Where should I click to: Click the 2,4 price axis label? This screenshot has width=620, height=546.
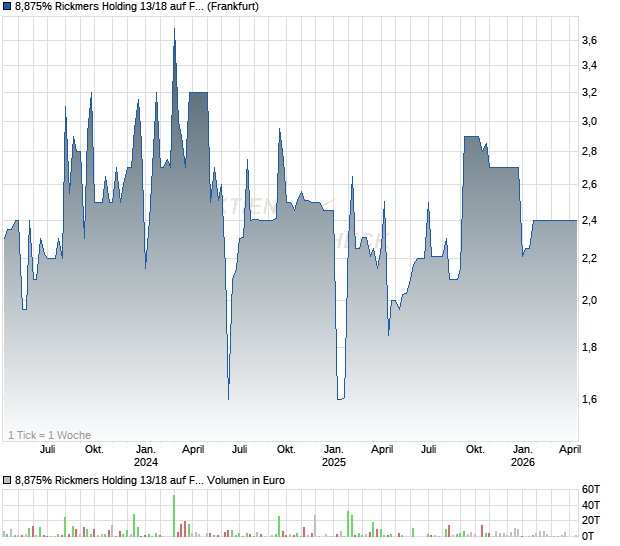point(589,220)
